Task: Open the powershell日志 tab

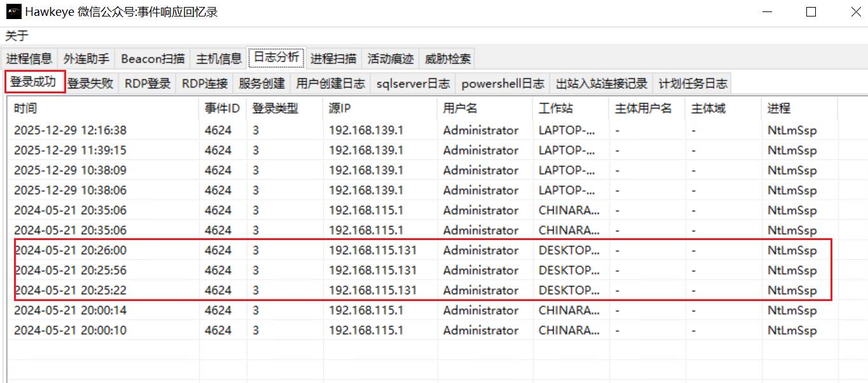Action: click(502, 83)
